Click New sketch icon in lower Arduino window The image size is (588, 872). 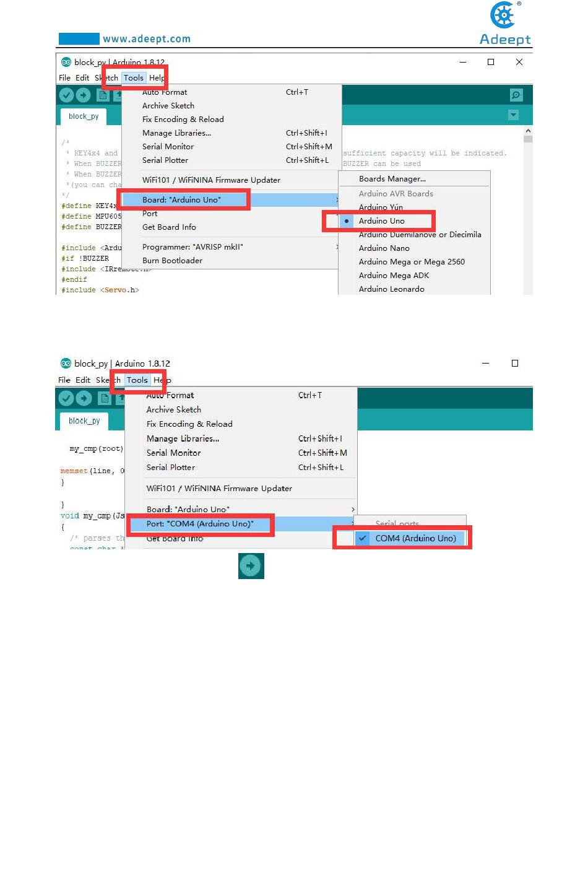(x=105, y=398)
